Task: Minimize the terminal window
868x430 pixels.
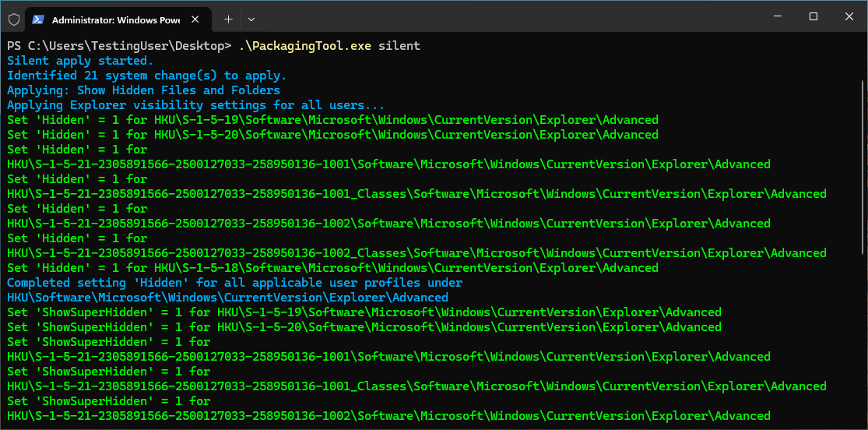Action: [778, 16]
